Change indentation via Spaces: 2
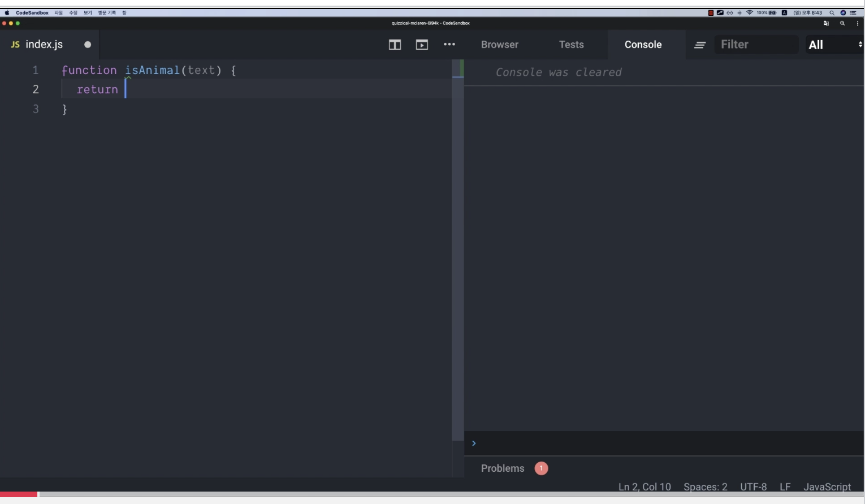 coord(706,486)
